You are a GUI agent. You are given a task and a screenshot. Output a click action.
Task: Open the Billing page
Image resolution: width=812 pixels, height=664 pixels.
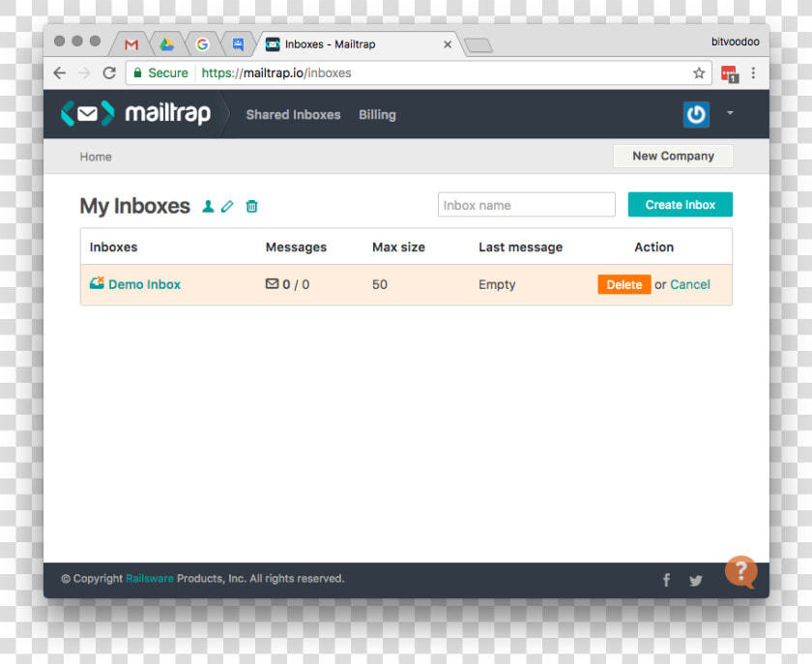tap(378, 114)
